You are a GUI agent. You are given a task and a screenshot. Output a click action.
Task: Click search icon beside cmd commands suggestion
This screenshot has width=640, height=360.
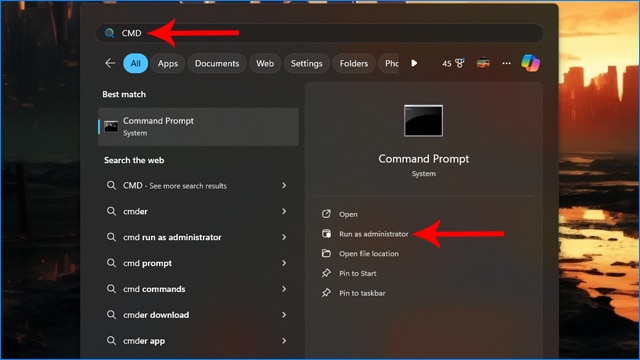coord(111,289)
